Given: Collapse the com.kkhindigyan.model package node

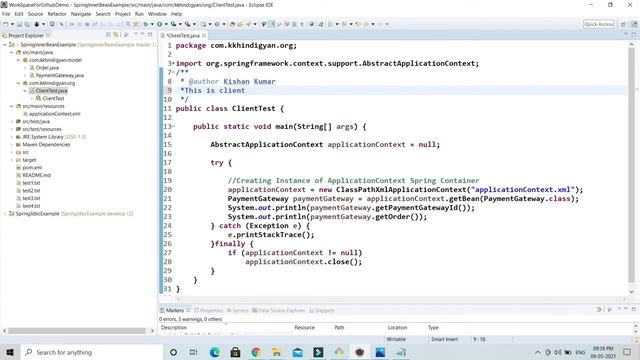Looking at the screenshot, I should click(x=18, y=60).
